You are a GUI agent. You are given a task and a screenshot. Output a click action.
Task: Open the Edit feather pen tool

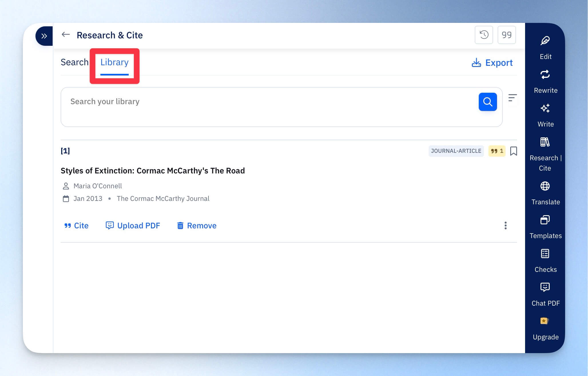coord(545,41)
